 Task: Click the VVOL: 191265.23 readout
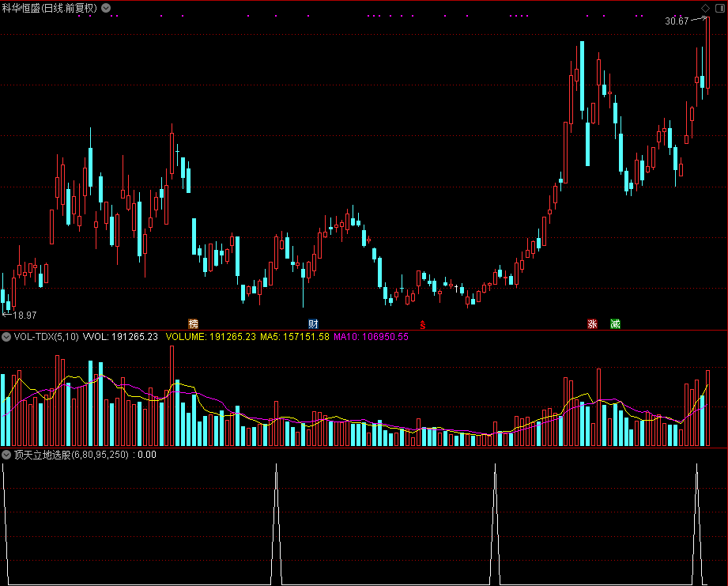point(120,337)
